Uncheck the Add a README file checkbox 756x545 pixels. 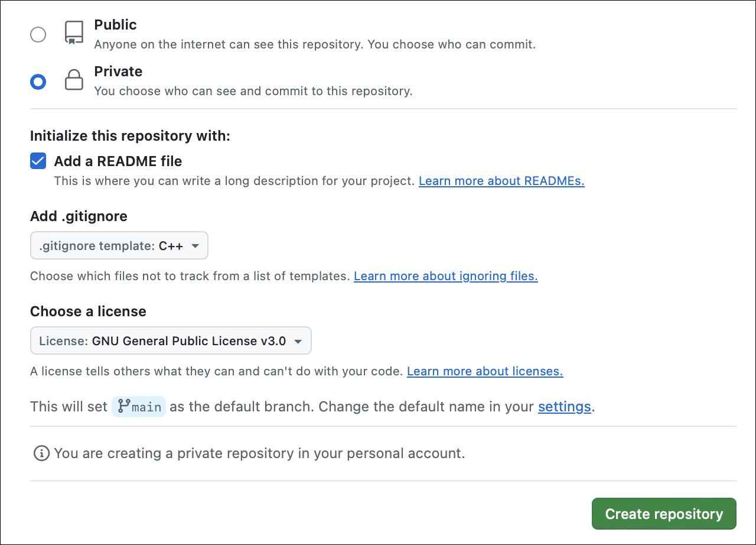[x=38, y=161]
